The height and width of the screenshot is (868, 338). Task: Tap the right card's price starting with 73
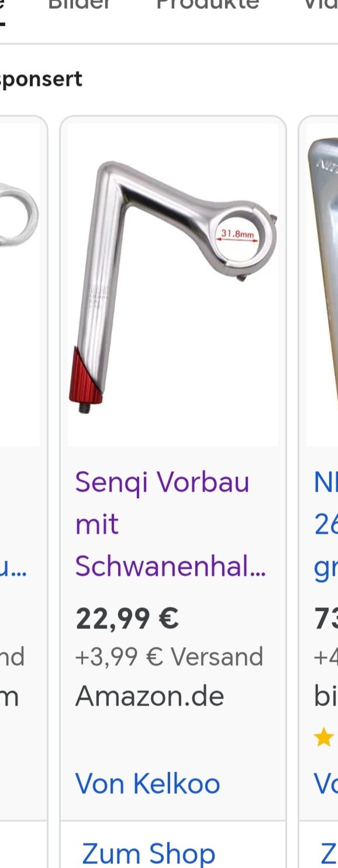pyautogui.click(x=326, y=618)
